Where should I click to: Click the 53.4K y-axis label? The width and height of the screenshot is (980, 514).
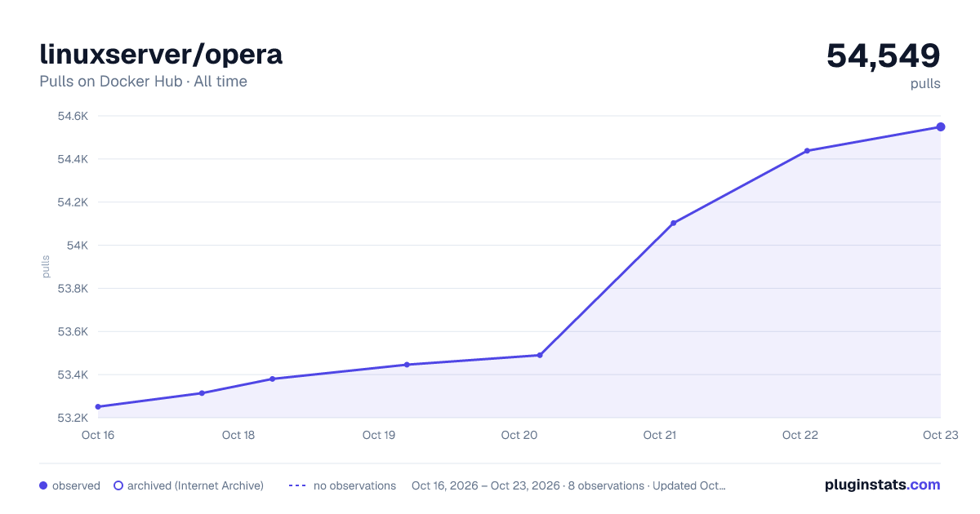(72, 375)
